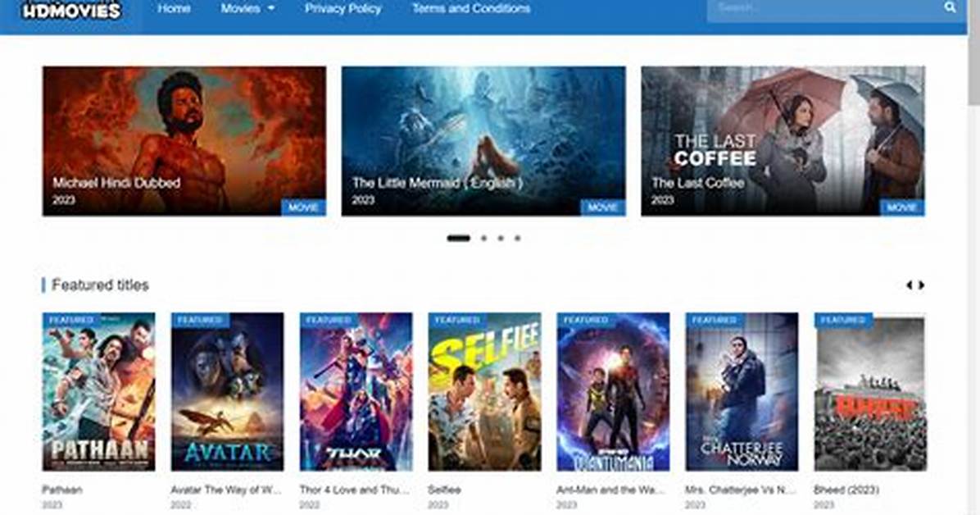Click Ant-Man and the Wa... title
The image size is (980, 515).
click(x=611, y=490)
